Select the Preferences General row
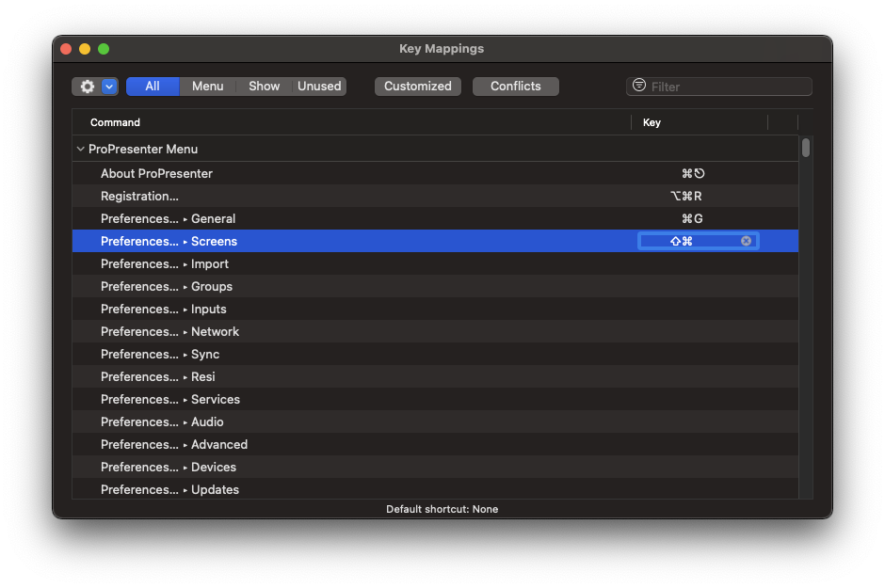This screenshot has height=588, width=885. 435,218
